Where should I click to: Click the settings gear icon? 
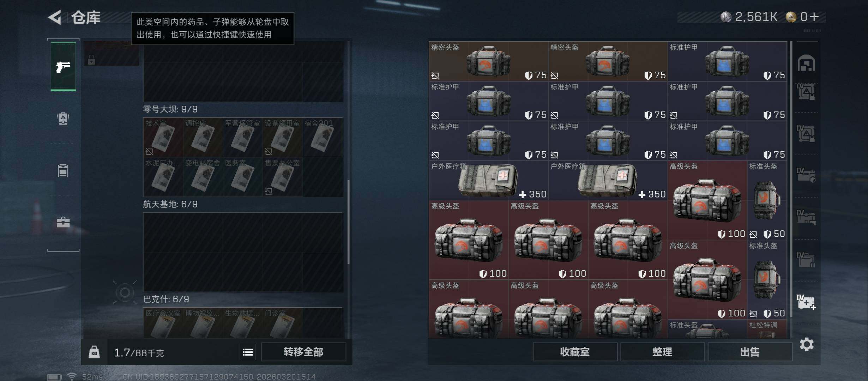807,344
